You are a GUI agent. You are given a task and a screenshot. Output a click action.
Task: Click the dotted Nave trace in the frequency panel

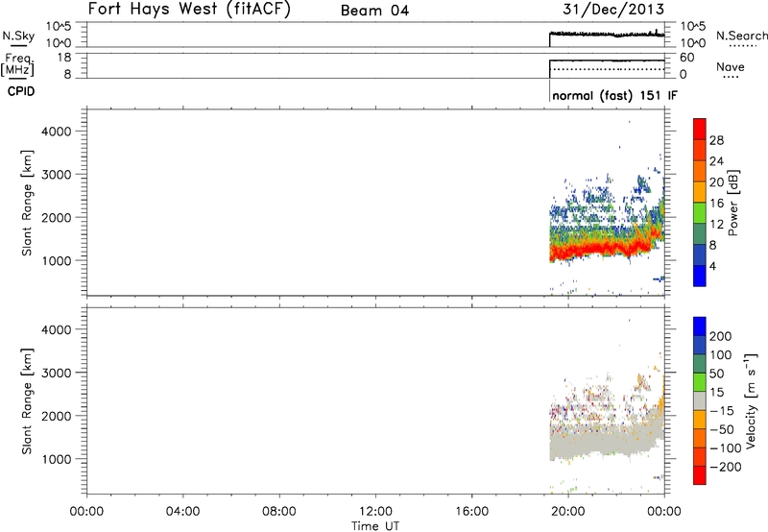click(x=607, y=69)
